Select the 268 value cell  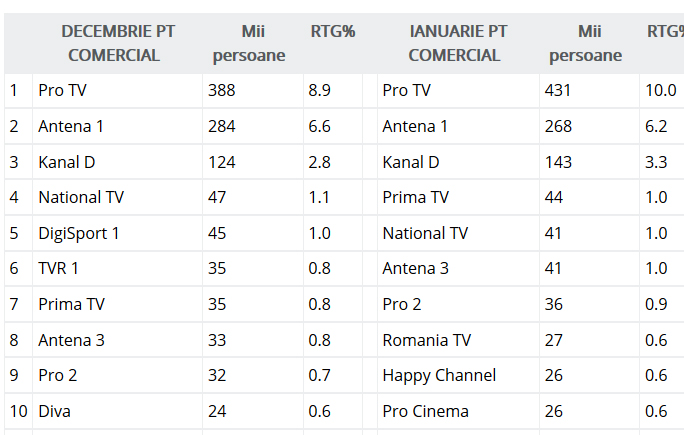point(557,126)
